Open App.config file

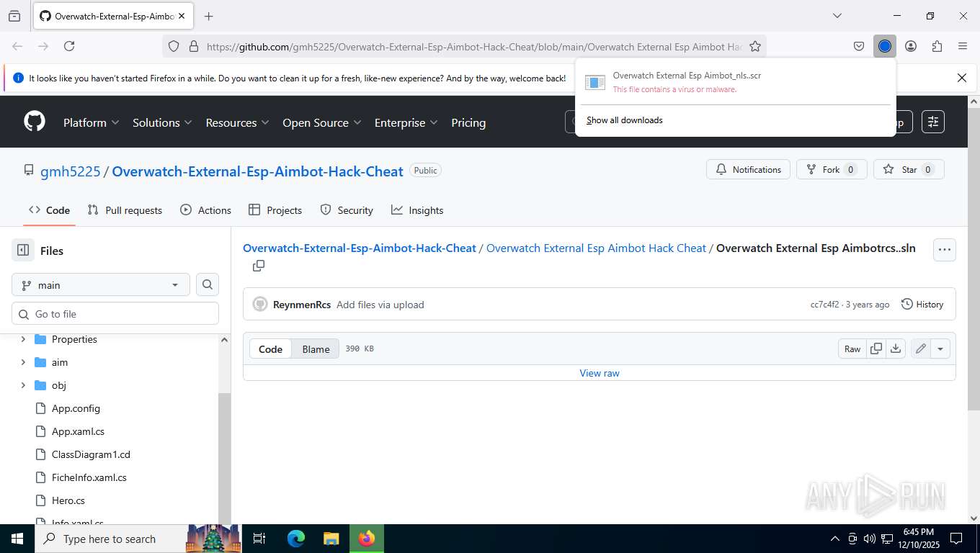76,408
